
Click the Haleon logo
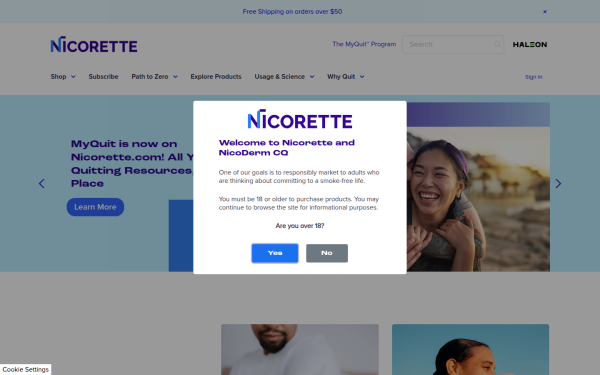click(530, 44)
